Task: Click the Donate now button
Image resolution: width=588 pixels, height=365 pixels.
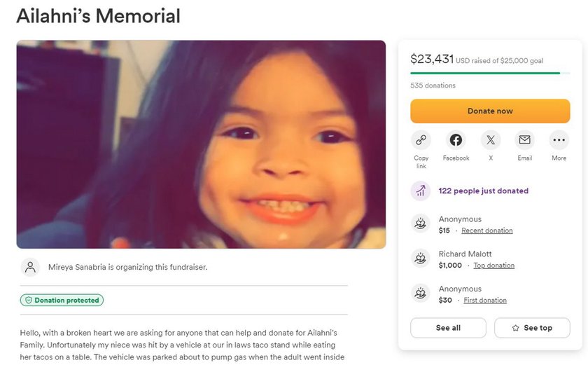Action: (490, 111)
